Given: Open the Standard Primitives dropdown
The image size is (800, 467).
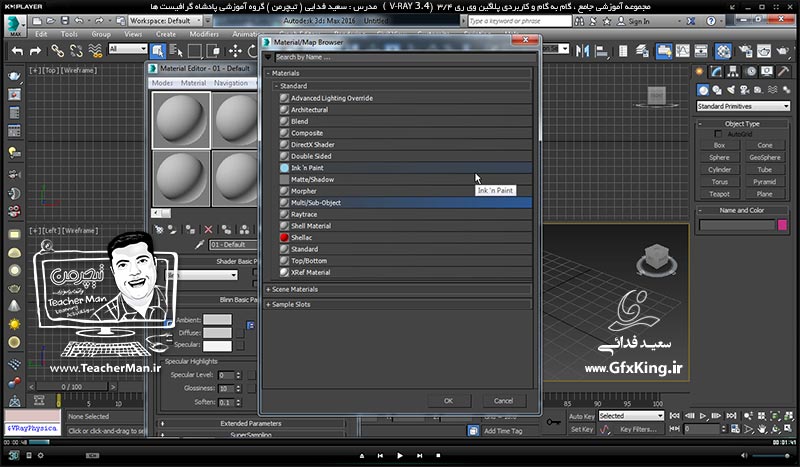Looking at the screenshot, I should (743, 106).
